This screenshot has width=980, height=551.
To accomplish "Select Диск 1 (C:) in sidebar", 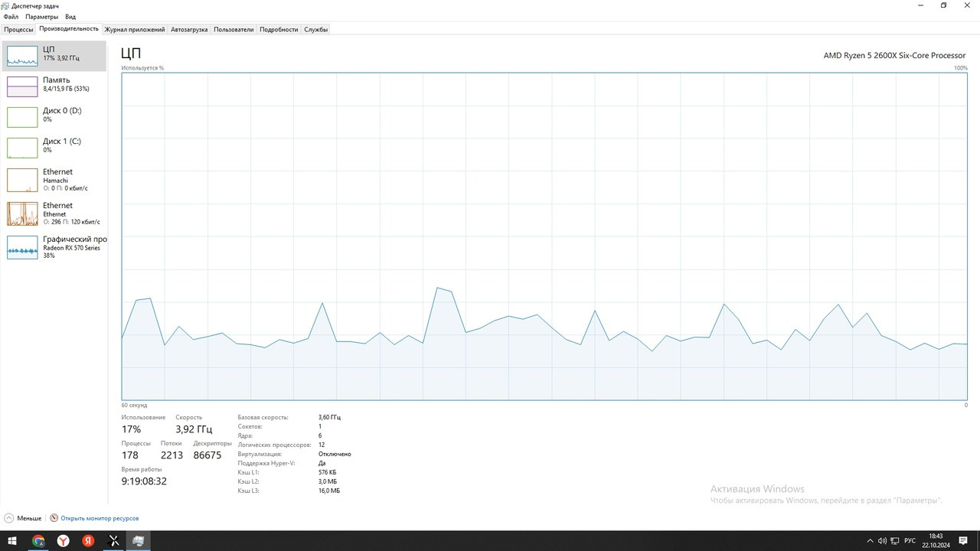I will click(x=54, y=148).
